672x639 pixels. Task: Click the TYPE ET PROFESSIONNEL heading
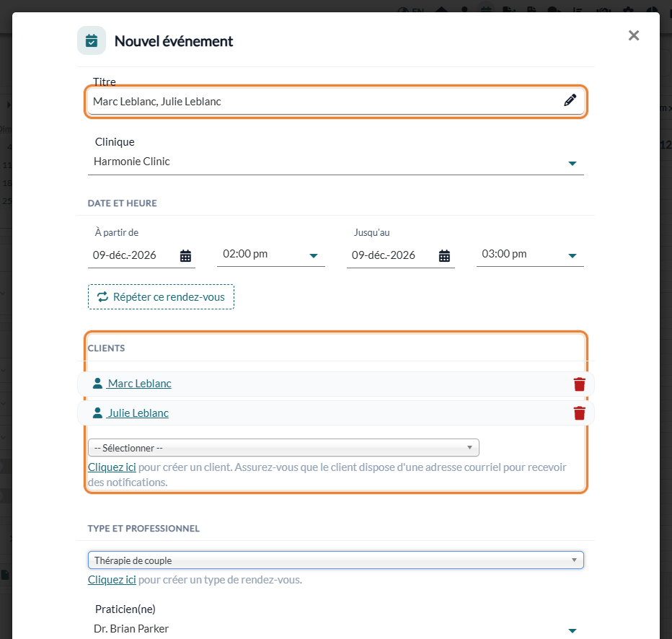click(x=143, y=529)
